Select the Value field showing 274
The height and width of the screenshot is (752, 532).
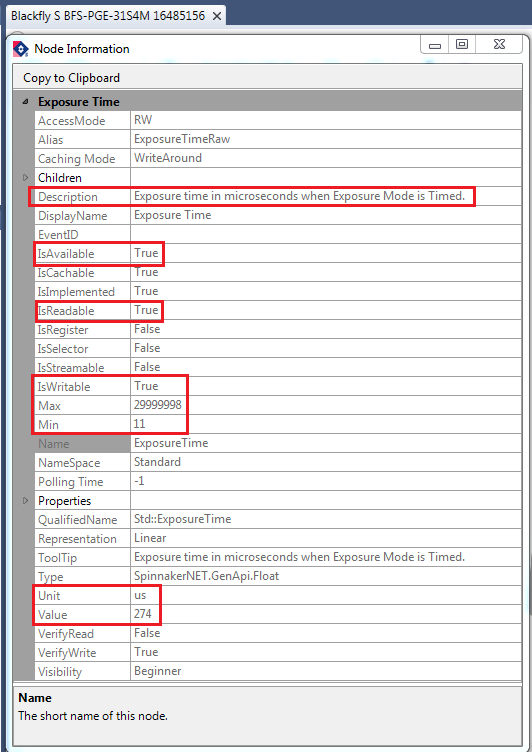[326, 614]
